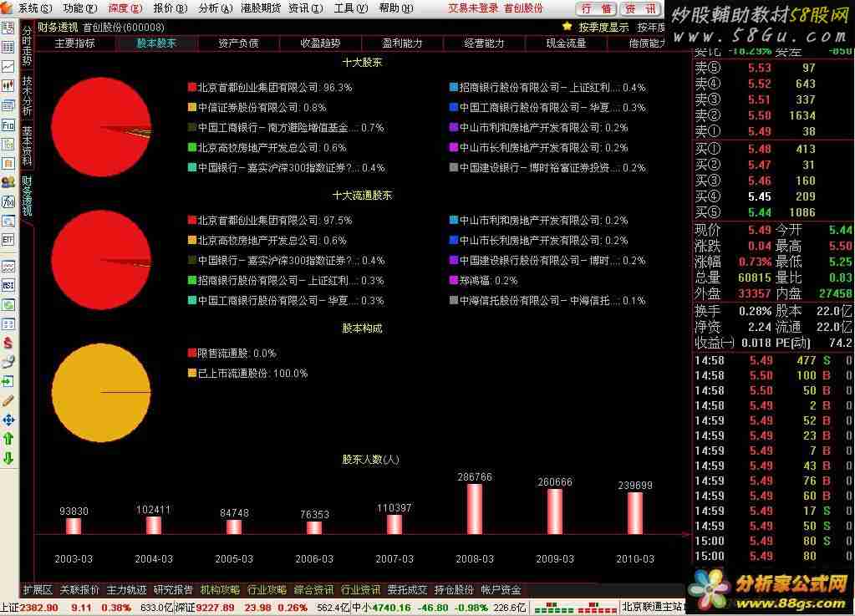855x616 pixels.
Task: Open the table grid icon in left sidebar
Action: 8,48
